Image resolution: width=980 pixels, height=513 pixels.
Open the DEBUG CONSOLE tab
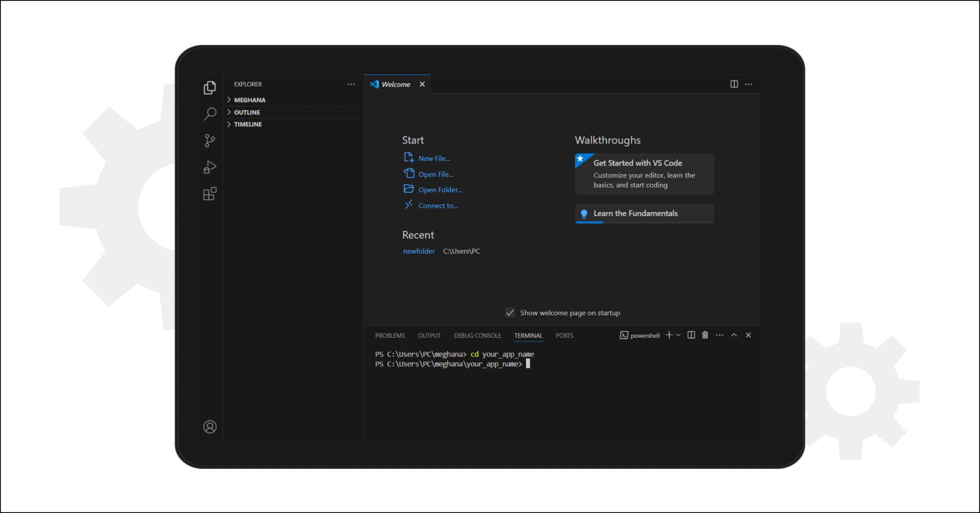coord(477,335)
